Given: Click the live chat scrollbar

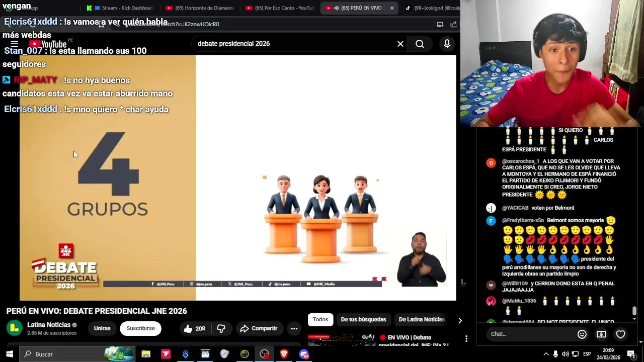Looking at the screenshot, I should click(634, 312).
